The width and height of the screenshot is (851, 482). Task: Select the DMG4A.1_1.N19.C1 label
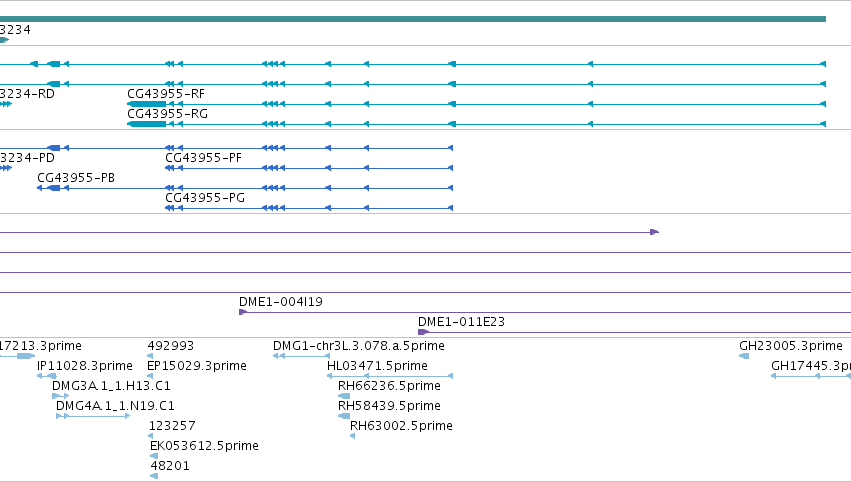[x=115, y=406]
